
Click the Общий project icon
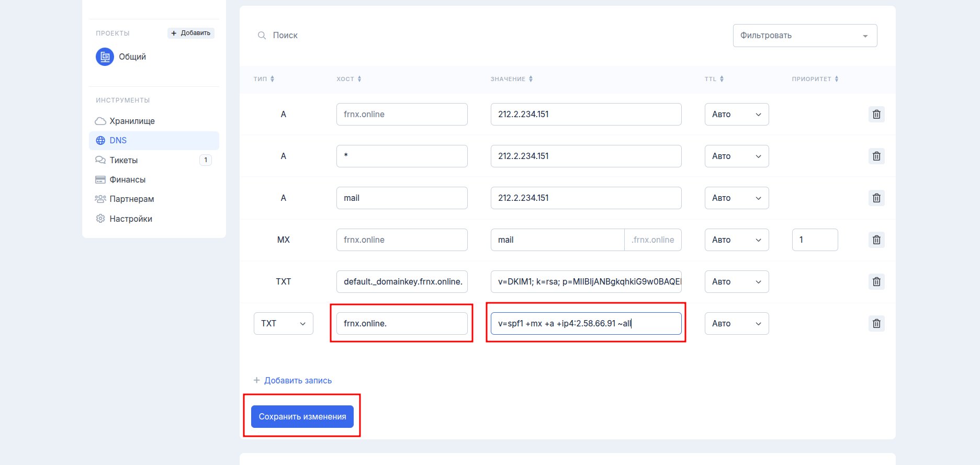click(x=105, y=56)
